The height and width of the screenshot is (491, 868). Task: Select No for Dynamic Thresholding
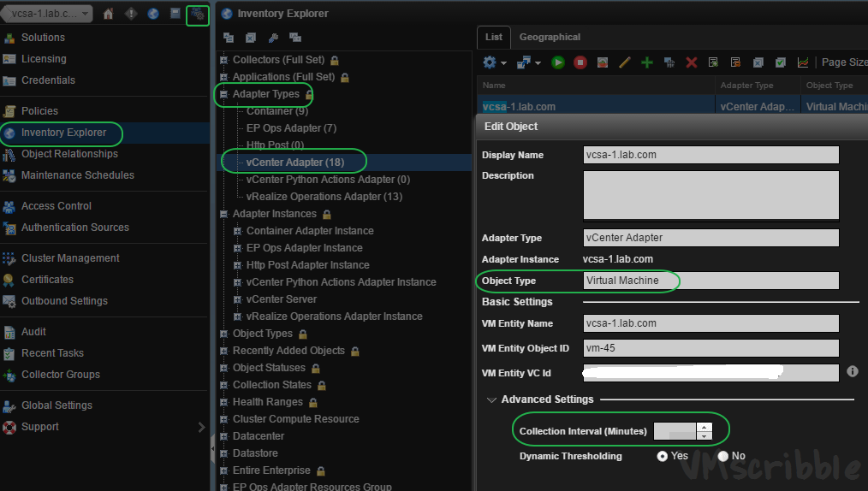(x=723, y=456)
